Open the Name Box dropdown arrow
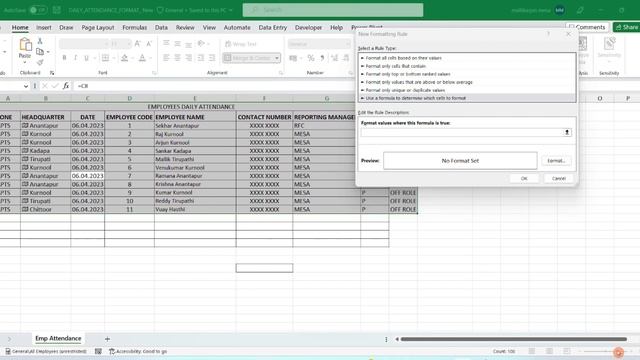 (x=26, y=86)
